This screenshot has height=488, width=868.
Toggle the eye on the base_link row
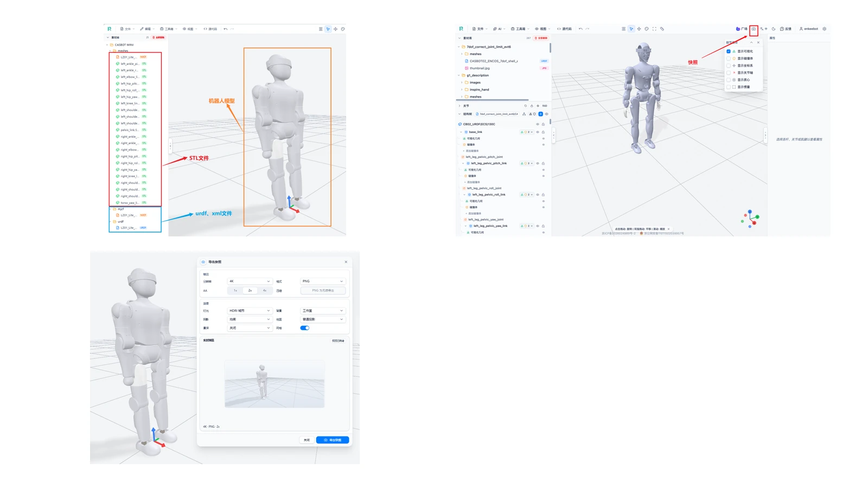coord(538,132)
